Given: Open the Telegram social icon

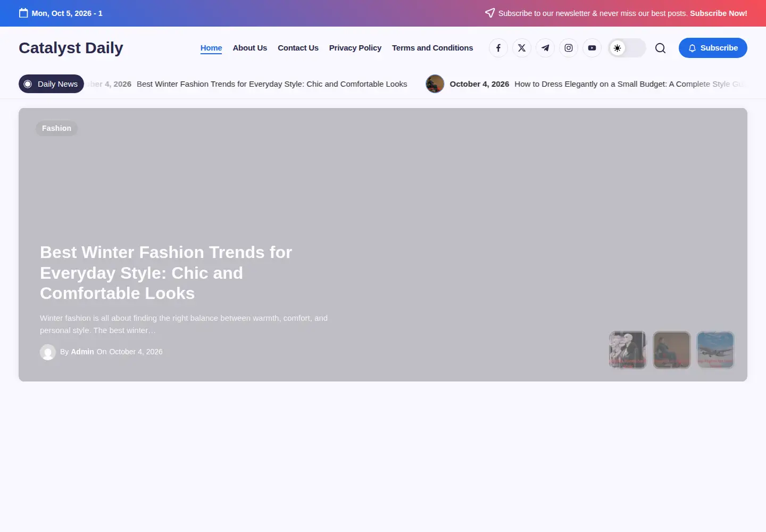Looking at the screenshot, I should click(545, 48).
